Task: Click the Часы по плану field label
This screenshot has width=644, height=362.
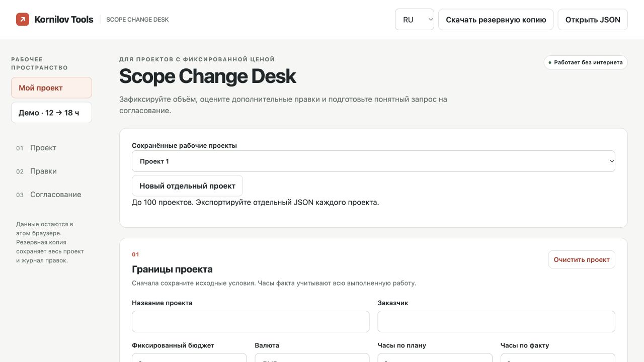Action: coord(402,345)
